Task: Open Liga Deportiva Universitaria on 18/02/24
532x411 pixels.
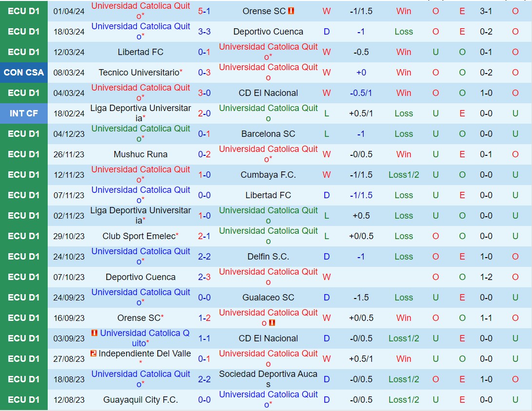Action: pos(141,113)
